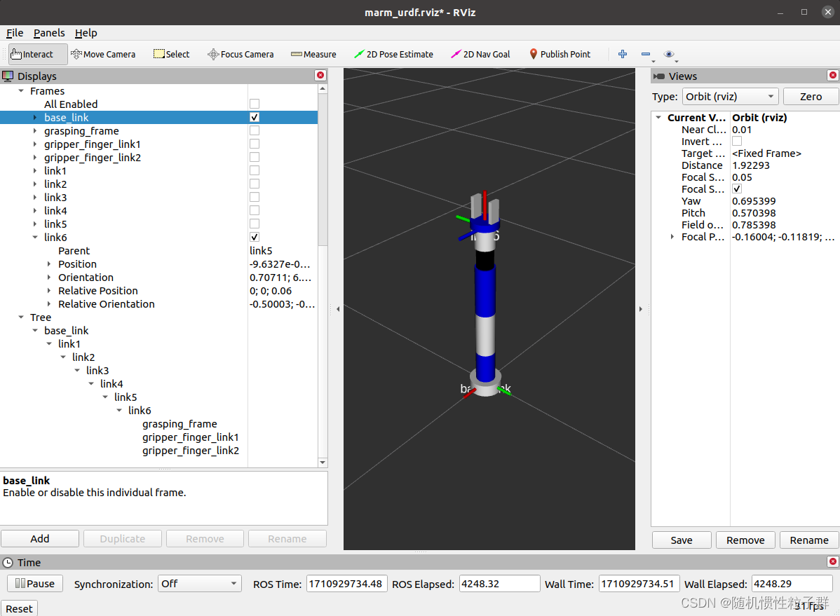
Task: Enable the link1 frame checkbox
Action: pos(255,170)
